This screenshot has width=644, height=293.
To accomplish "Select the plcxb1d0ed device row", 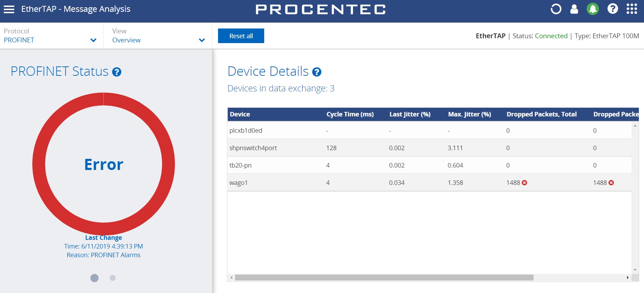I will pos(429,130).
